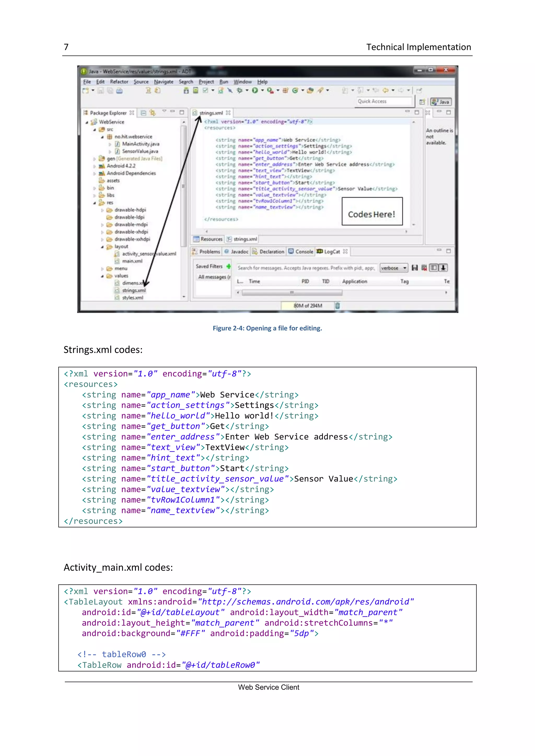This screenshot has height=756, width=535.
Task: Click the Application column header in LogCat
Action: point(354,281)
